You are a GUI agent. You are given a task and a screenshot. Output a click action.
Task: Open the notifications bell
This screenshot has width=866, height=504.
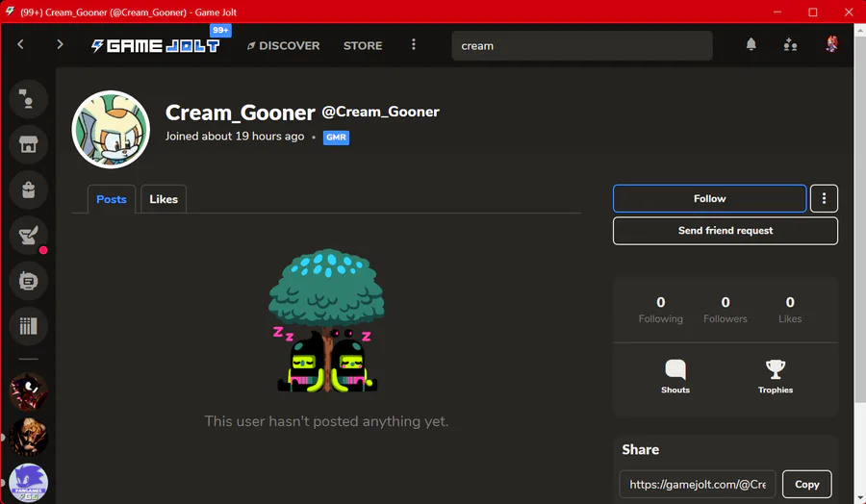coord(751,44)
